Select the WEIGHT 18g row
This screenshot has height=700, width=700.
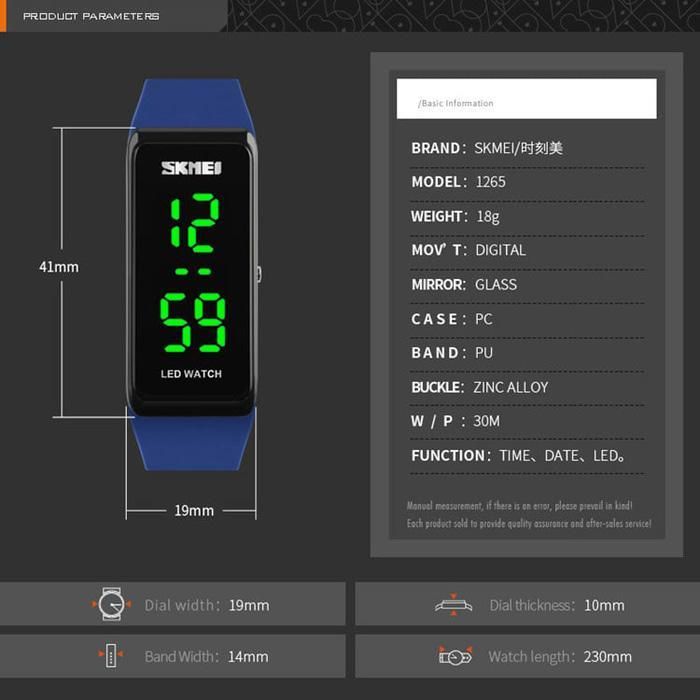455,216
